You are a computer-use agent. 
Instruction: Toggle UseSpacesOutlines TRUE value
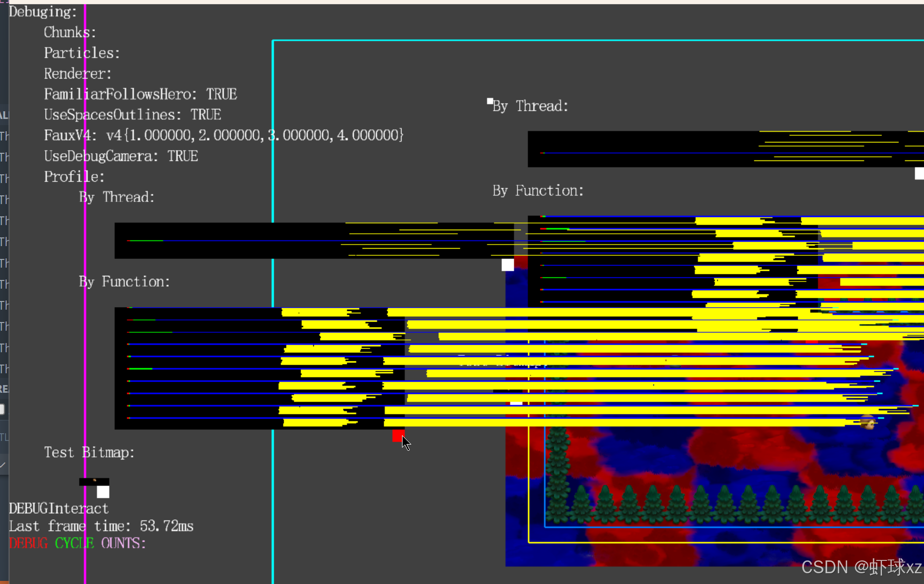tap(132, 115)
